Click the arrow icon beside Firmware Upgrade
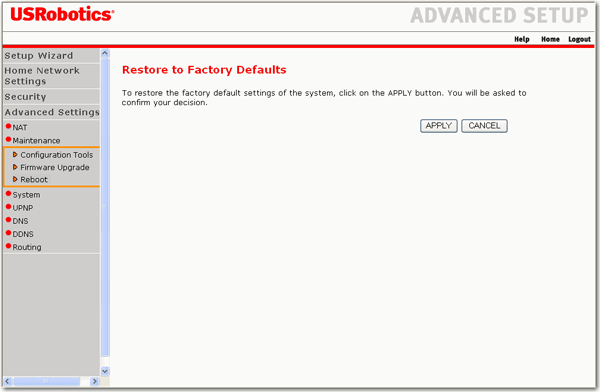Image resolution: width=600 pixels, height=392 pixels. coord(15,167)
